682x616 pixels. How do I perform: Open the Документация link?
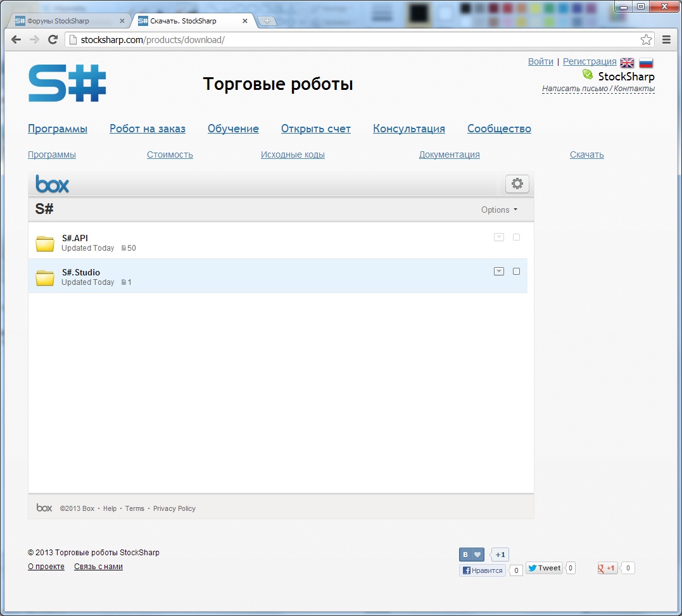pyautogui.click(x=449, y=155)
